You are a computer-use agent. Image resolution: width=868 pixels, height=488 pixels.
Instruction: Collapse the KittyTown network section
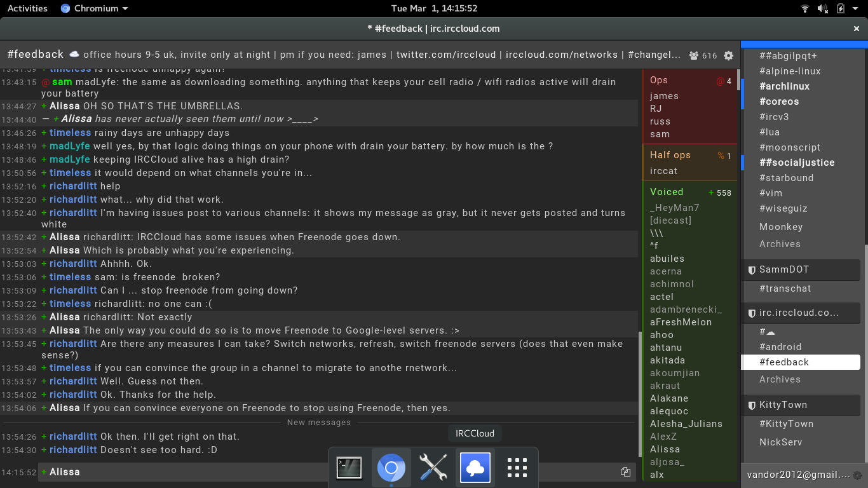pyautogui.click(x=751, y=405)
